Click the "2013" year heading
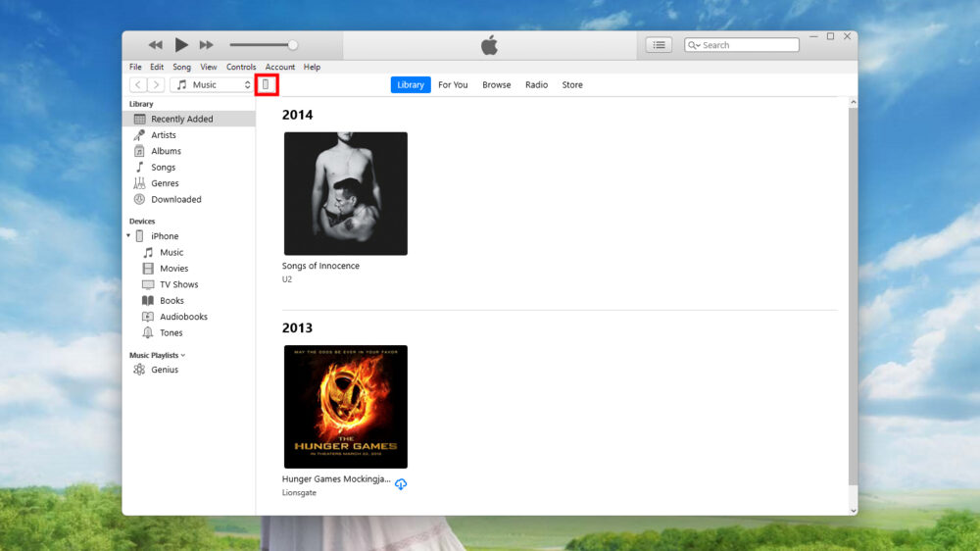Screen dimensions: 980x551 (298, 328)
